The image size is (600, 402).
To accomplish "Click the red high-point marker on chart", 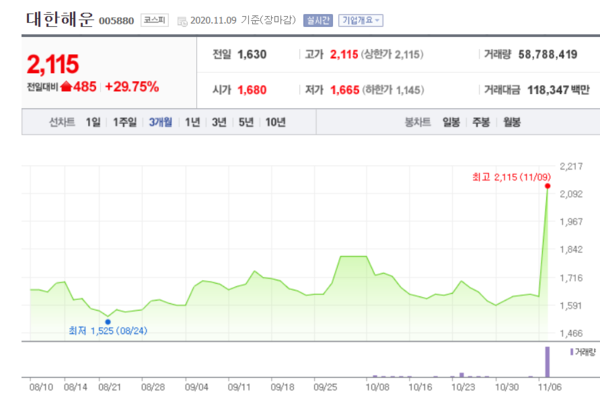I will (x=548, y=186).
